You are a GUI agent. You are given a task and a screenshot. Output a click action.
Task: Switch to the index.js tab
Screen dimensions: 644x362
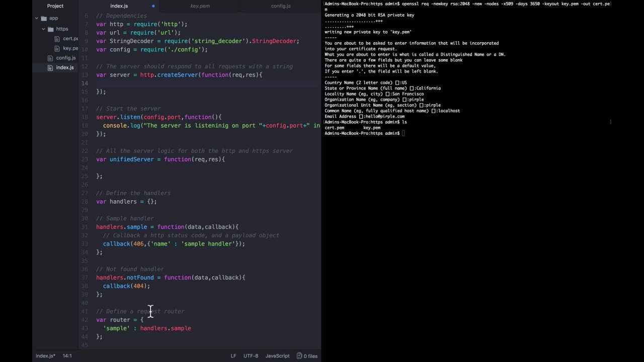(119, 6)
